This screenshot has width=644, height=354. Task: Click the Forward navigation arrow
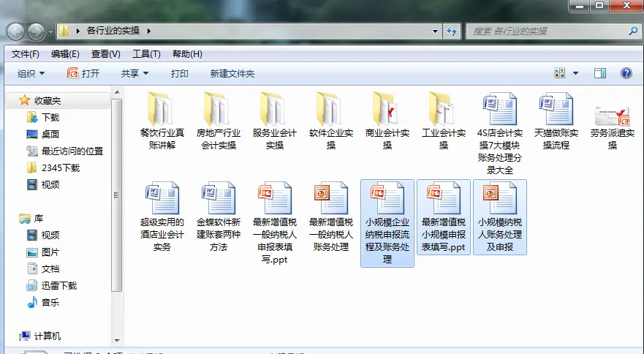pos(36,31)
